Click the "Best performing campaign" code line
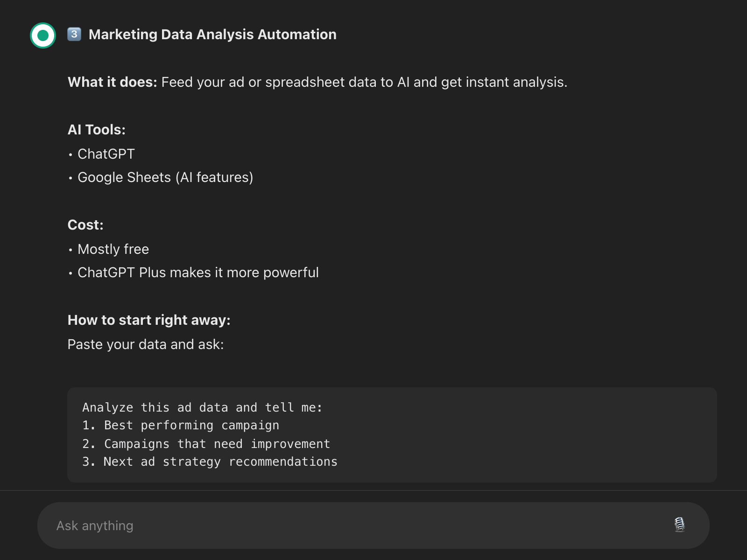 [x=191, y=426]
